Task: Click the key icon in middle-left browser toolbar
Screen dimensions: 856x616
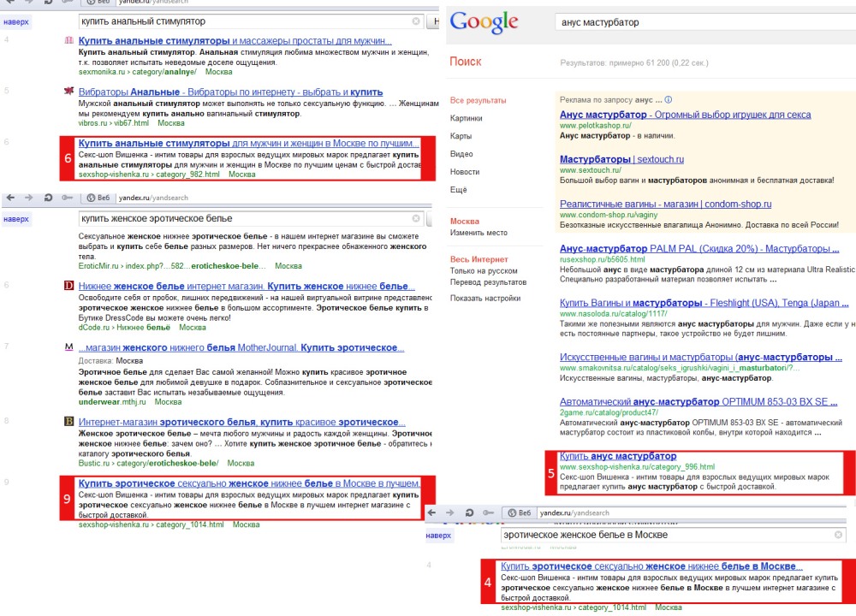Action: coord(66,198)
